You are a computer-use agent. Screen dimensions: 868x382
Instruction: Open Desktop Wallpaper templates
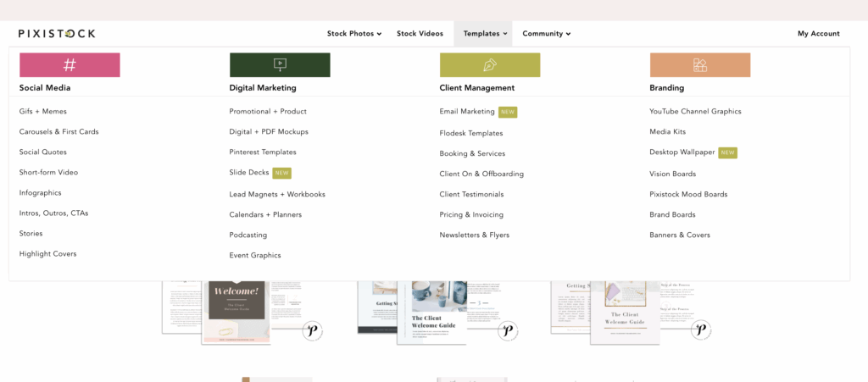tap(682, 152)
